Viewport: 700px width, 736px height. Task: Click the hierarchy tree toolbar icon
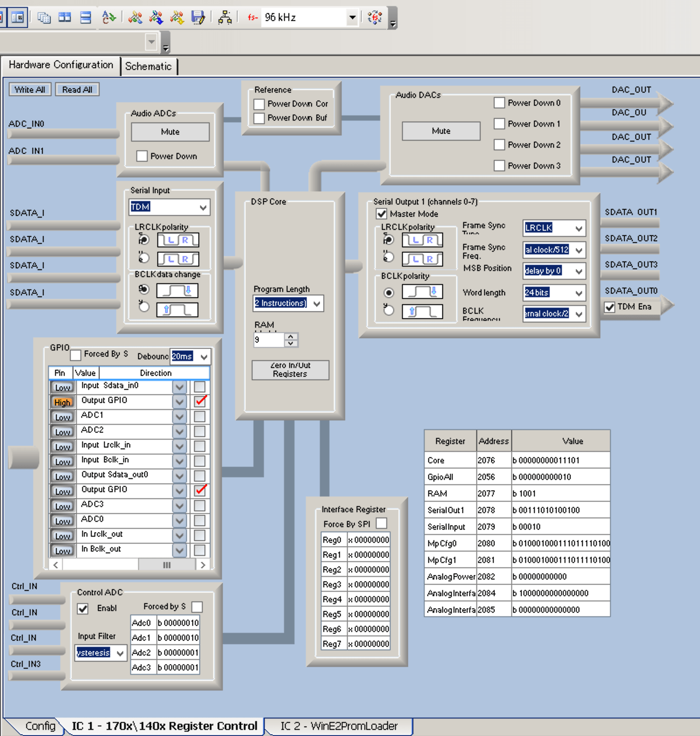(225, 17)
